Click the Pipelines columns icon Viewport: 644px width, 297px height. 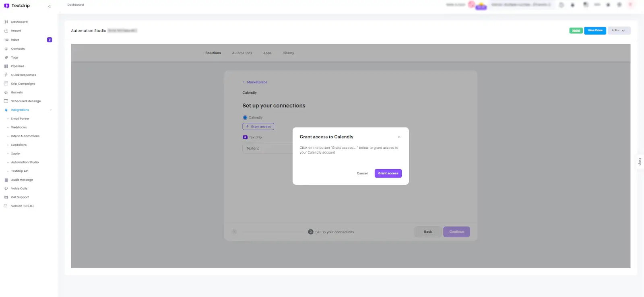(6, 66)
